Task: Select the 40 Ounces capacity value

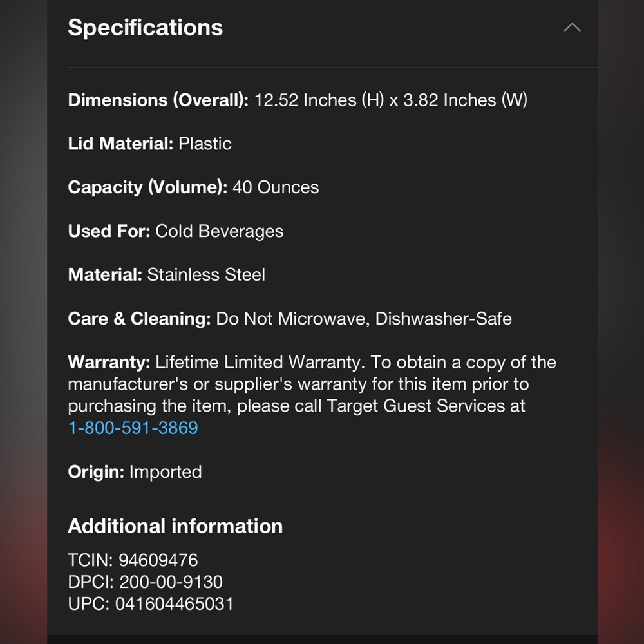Action: click(x=276, y=187)
